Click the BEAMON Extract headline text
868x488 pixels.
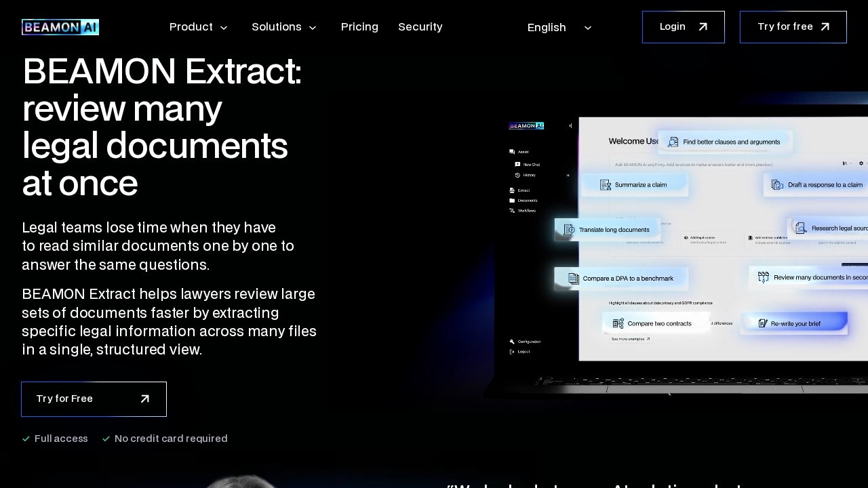tap(162, 127)
